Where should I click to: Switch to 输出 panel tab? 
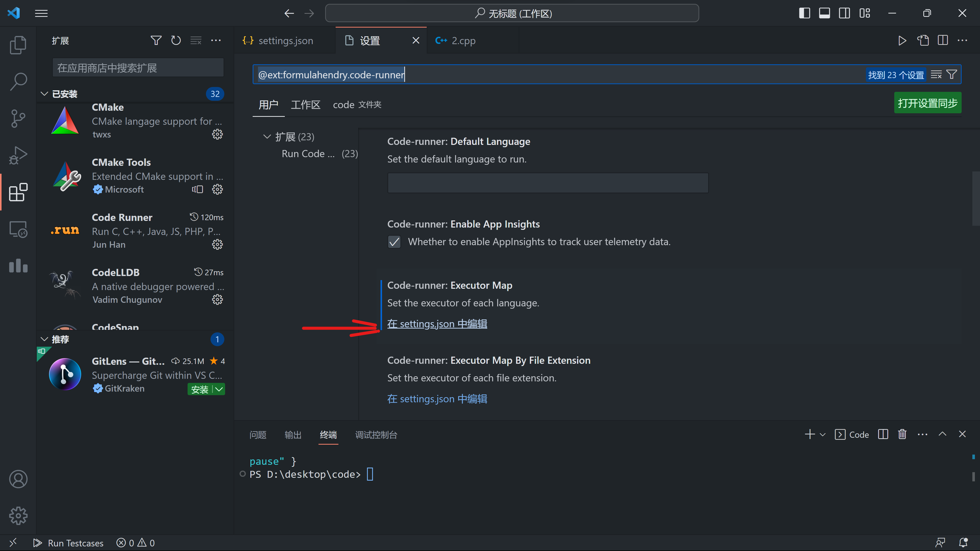click(293, 435)
